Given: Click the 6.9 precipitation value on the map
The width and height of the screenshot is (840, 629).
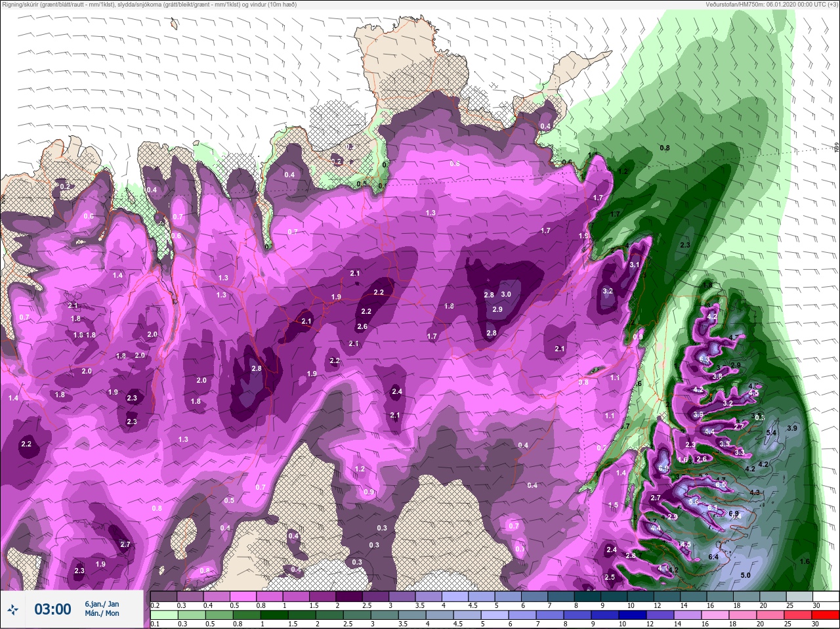Looking at the screenshot, I should [734, 513].
